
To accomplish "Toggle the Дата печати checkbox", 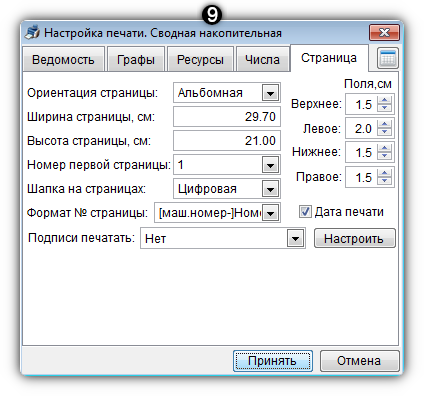I will (305, 212).
